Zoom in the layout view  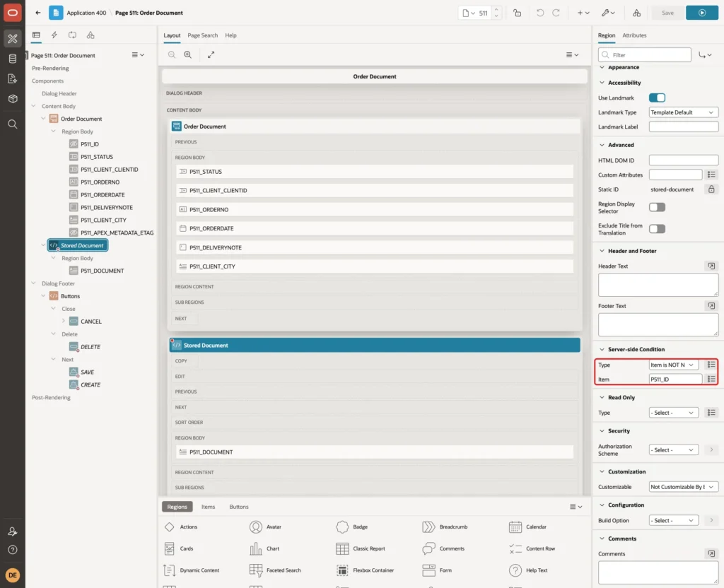tap(188, 54)
